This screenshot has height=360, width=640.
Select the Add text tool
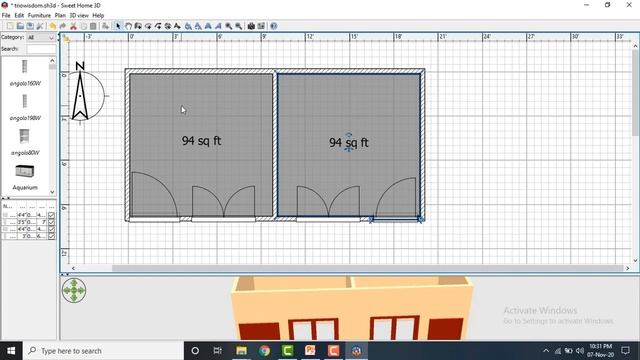point(178,26)
